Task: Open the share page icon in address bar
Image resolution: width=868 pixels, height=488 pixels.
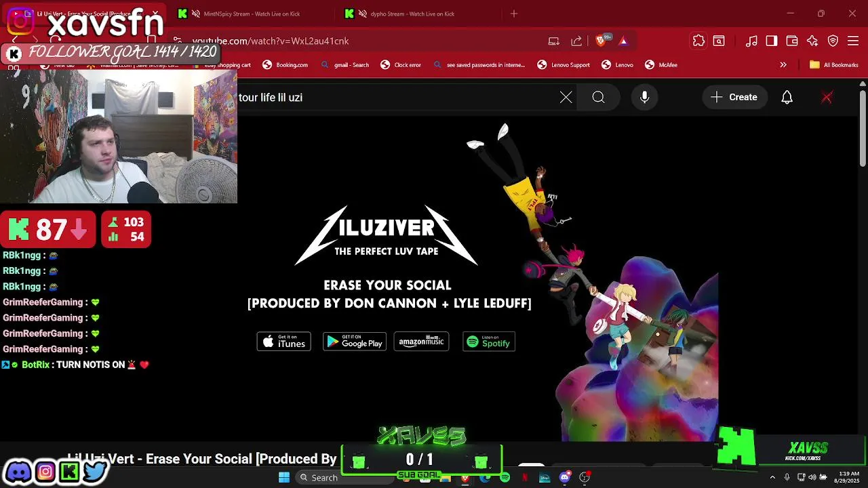Action: click(x=576, y=41)
